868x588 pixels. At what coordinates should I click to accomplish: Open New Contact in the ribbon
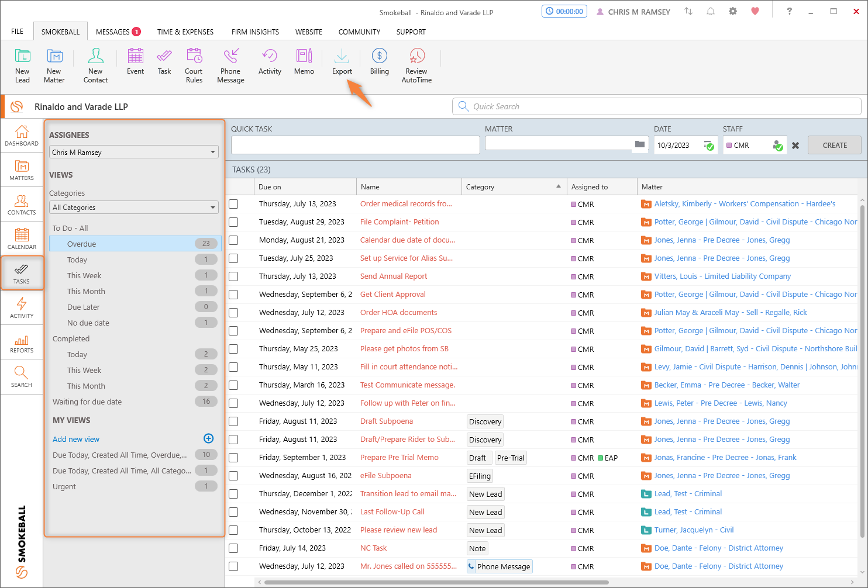pos(95,65)
